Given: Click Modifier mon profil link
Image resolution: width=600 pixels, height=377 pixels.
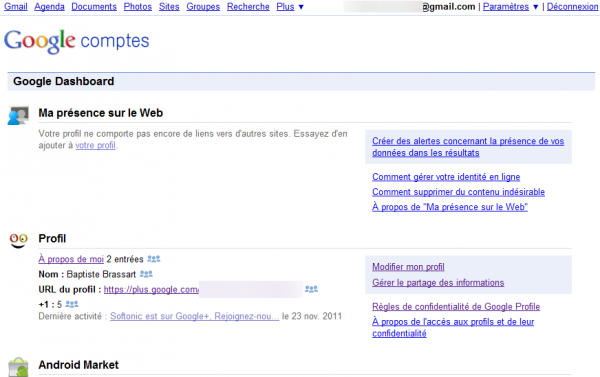Looking at the screenshot, I should 408,267.
